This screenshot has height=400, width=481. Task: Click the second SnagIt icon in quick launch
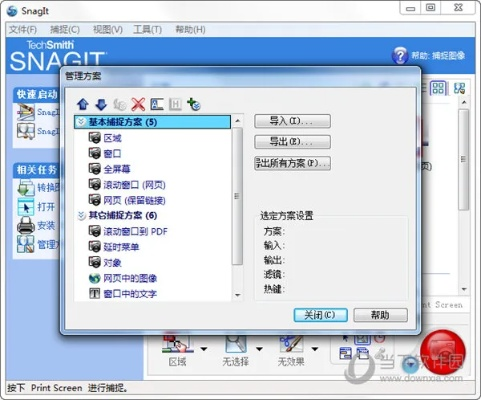26,131
